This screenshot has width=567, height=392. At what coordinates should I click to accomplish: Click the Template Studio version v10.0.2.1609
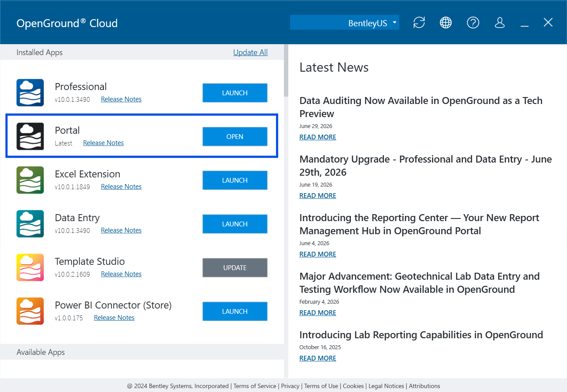pyautogui.click(x=73, y=274)
